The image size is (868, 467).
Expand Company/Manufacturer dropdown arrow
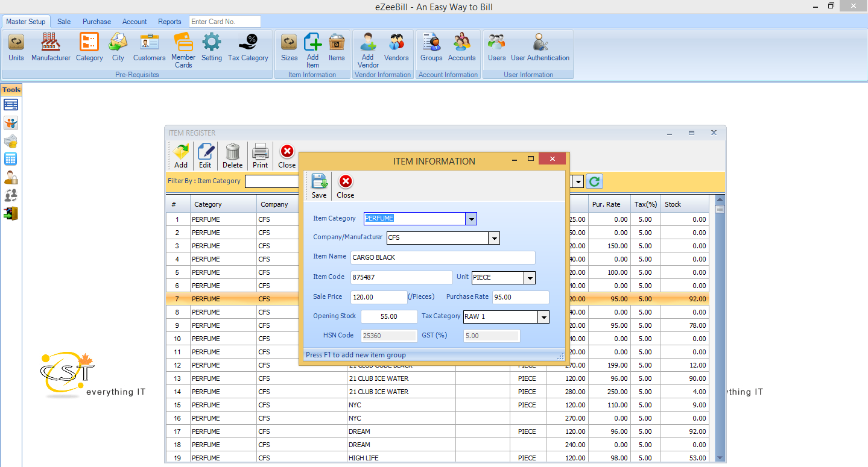click(x=494, y=238)
